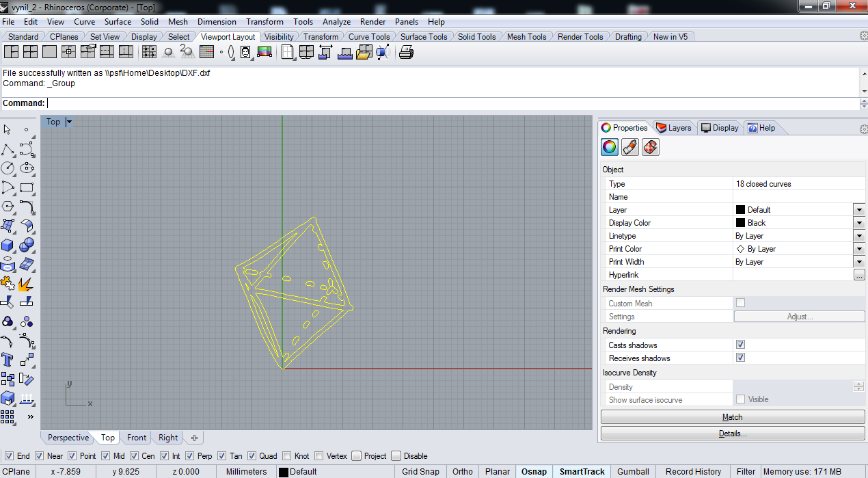This screenshot has height=478, width=868.
Task: Uncheck Receives shadows
Action: click(x=740, y=358)
